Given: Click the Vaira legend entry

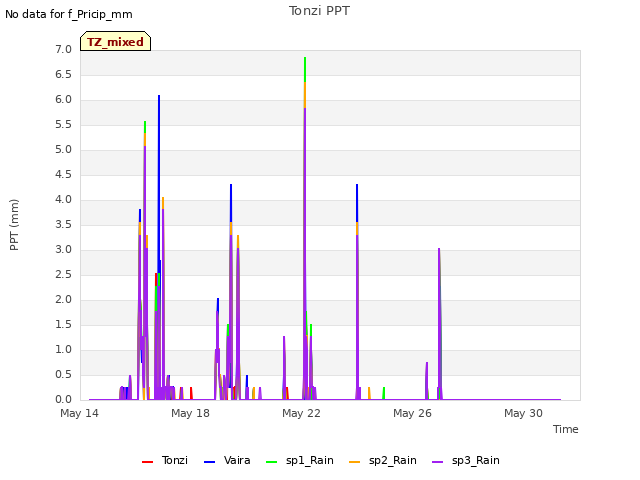Looking at the screenshot, I should pos(227,460).
